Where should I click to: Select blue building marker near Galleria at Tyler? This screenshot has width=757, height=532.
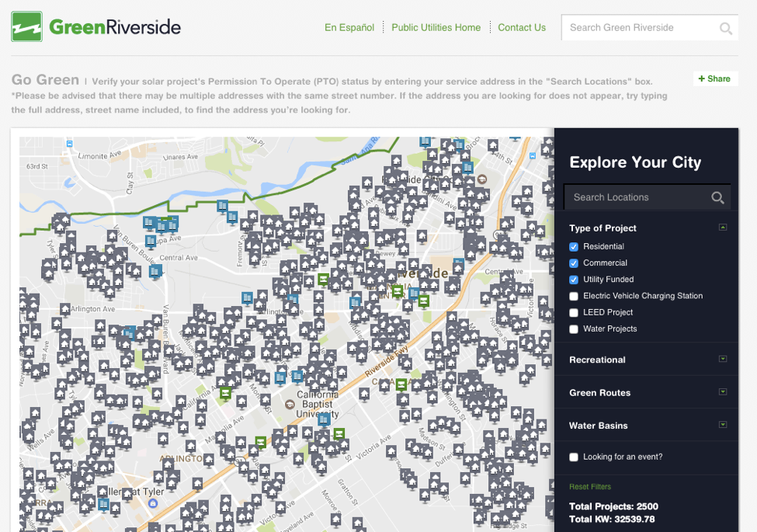[x=103, y=504]
